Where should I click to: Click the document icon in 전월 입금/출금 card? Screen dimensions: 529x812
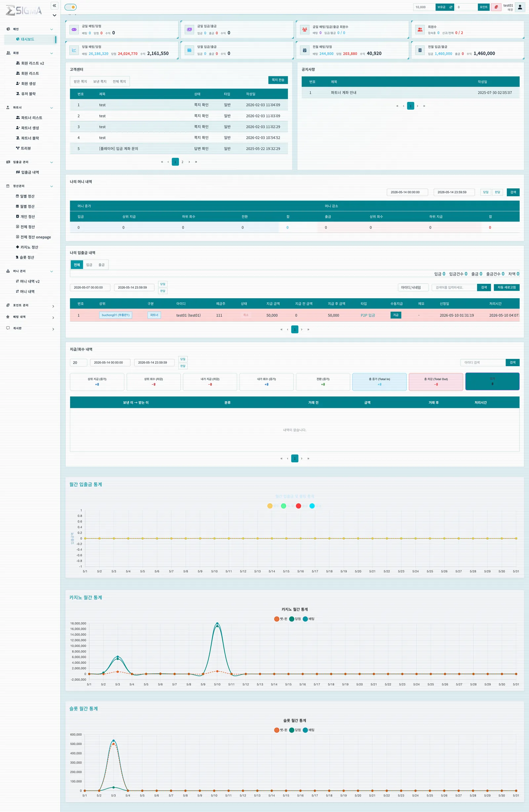pos(420,50)
